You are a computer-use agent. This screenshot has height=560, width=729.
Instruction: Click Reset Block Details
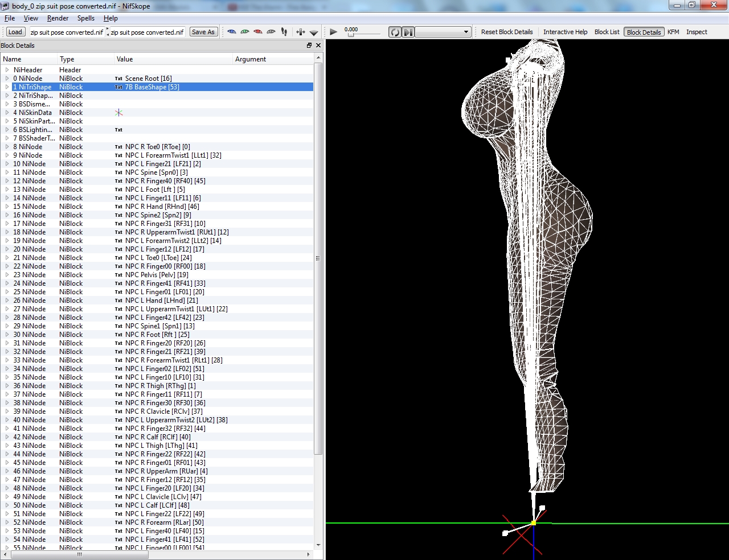tap(507, 32)
